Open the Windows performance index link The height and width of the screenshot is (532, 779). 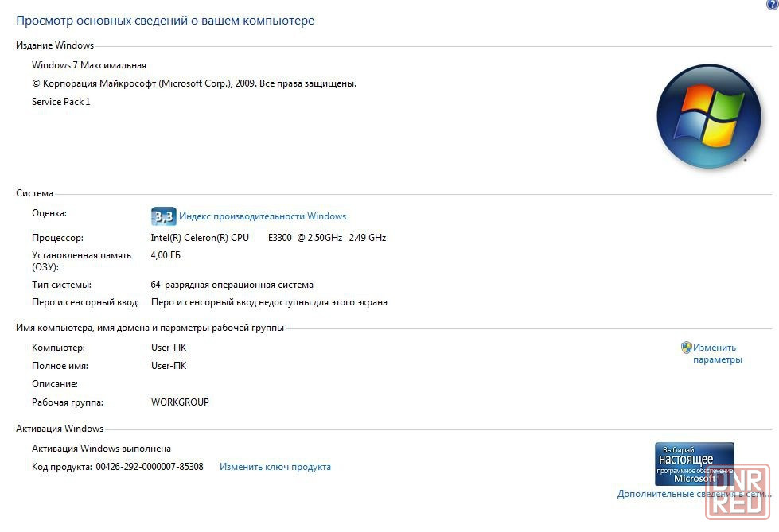click(x=263, y=216)
